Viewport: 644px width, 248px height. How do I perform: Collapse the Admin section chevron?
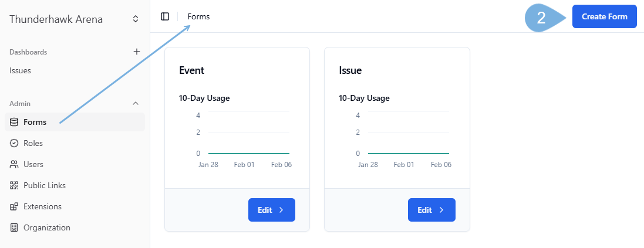(x=136, y=103)
